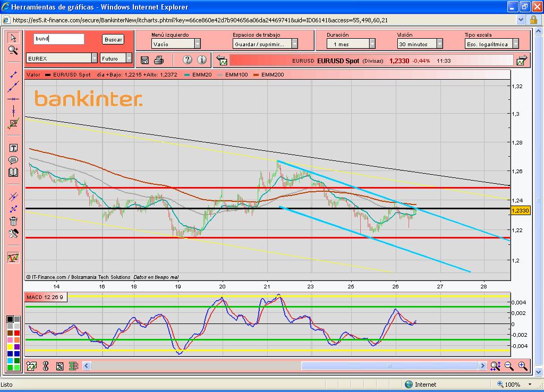Select the text annotation tool
This screenshot has width=544, height=392.
coord(13,148)
